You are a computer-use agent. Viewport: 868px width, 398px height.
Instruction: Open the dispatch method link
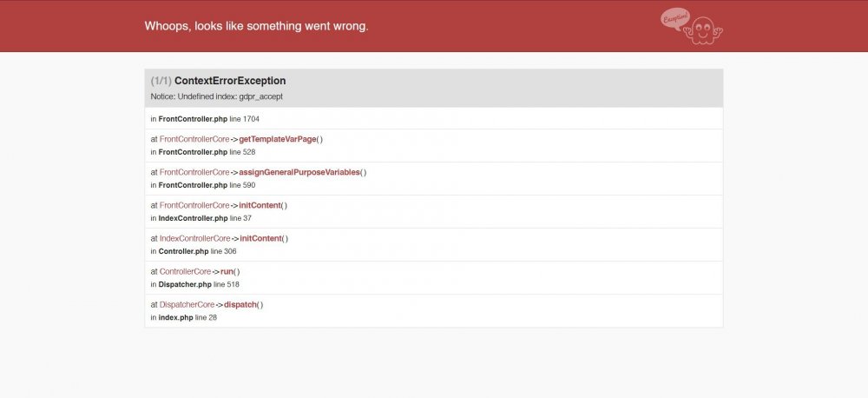coord(240,304)
